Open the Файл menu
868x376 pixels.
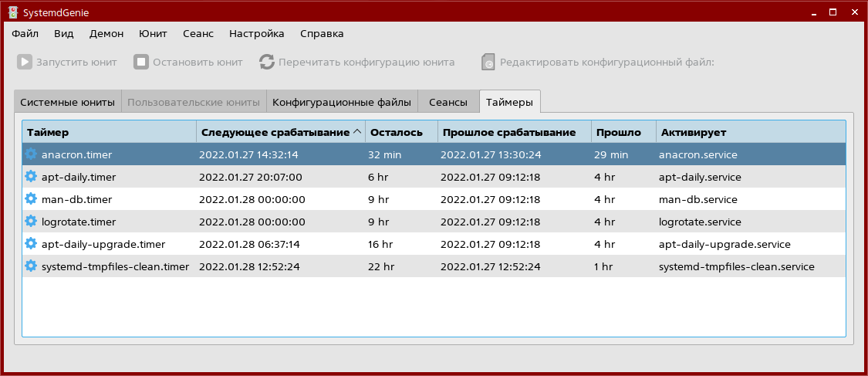point(25,33)
